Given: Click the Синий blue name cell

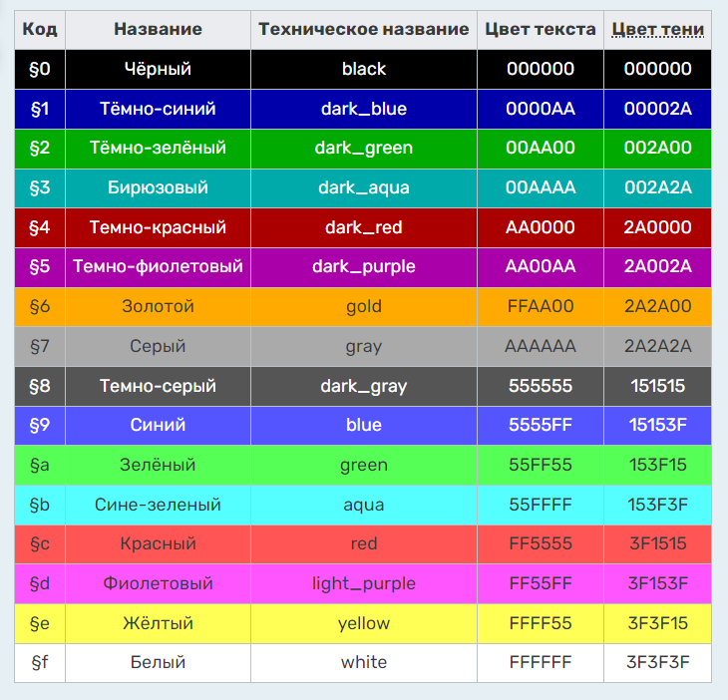Looking at the screenshot, I should 158,425.
